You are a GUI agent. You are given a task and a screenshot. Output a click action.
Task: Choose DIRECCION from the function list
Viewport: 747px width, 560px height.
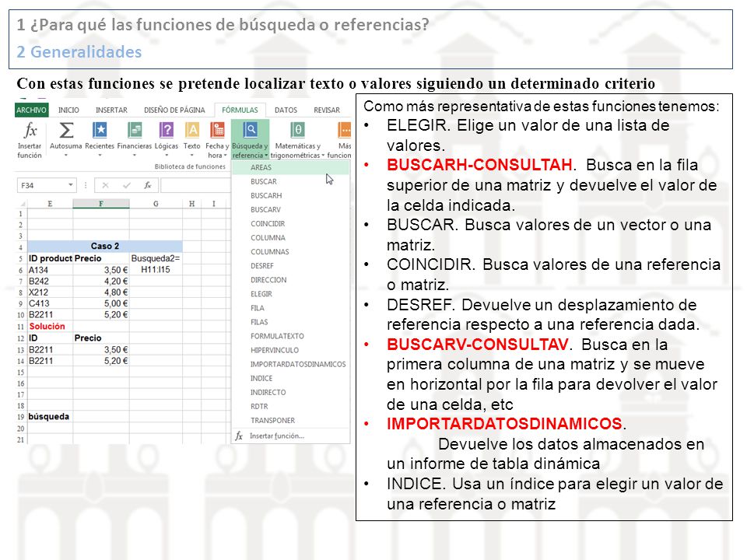(290, 280)
